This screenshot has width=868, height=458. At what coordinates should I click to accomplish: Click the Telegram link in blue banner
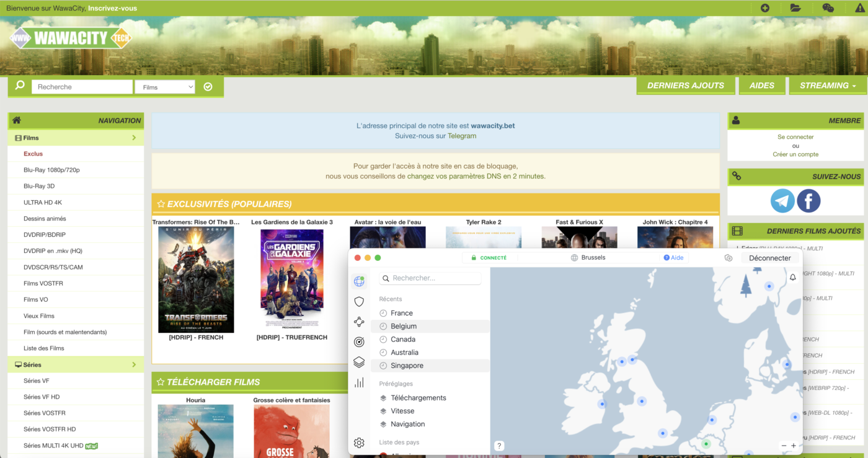coord(462,136)
